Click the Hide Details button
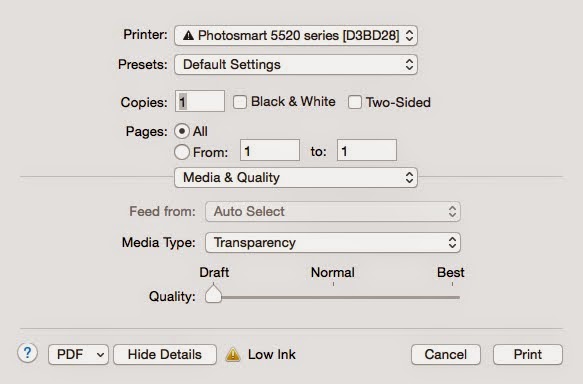This screenshot has height=384, width=583. tap(165, 354)
